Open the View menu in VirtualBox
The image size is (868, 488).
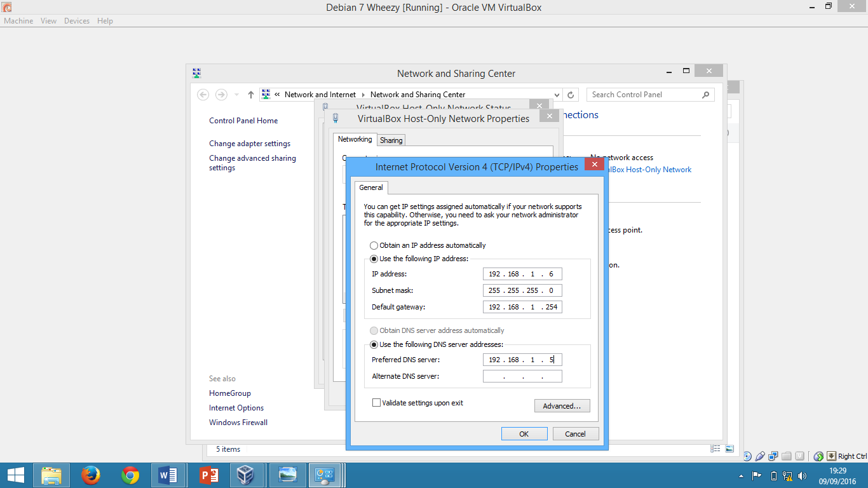(49, 21)
